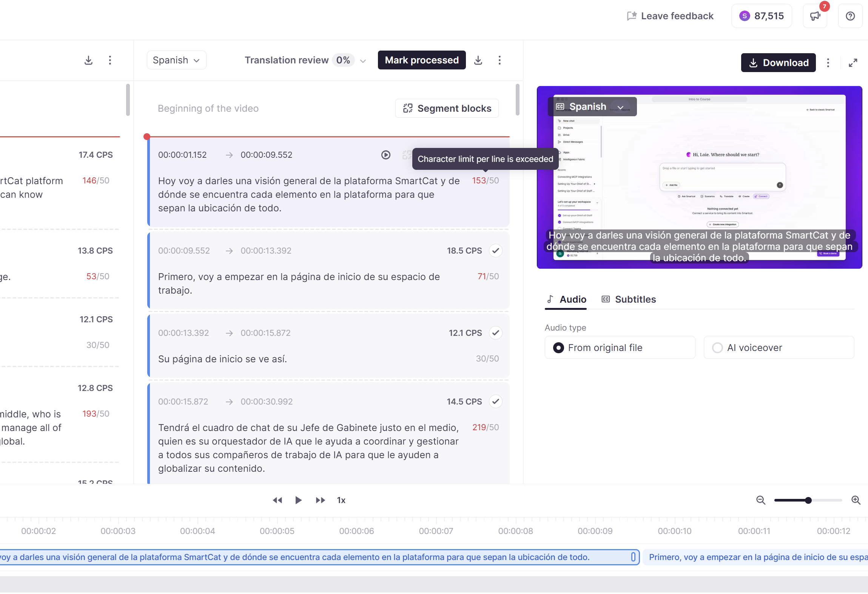This screenshot has height=594, width=868.
Task: Open the Spanish language dropdown in editor
Action: point(176,60)
